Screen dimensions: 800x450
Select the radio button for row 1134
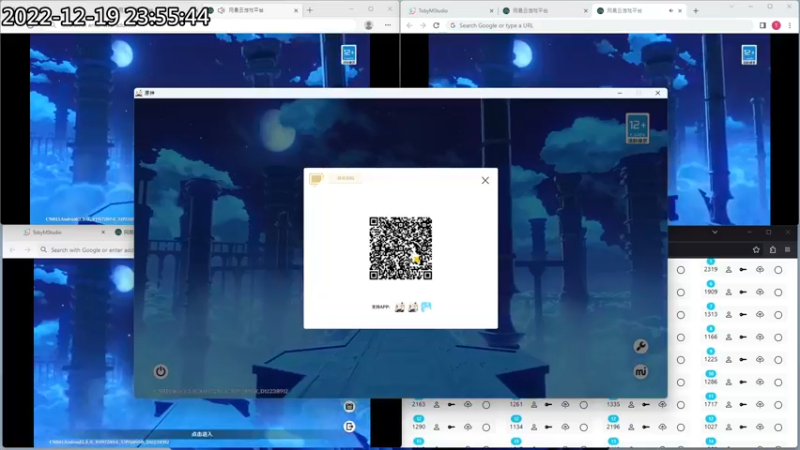(x=584, y=427)
